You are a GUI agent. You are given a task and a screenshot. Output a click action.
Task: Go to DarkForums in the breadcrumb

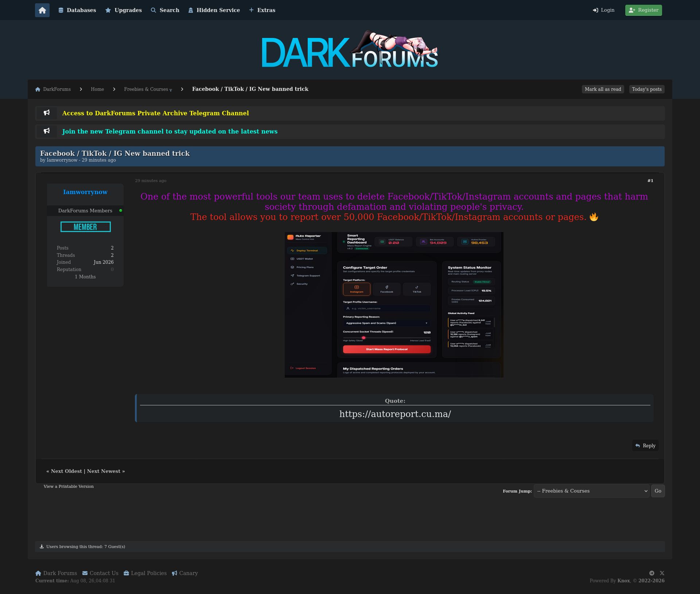click(53, 89)
